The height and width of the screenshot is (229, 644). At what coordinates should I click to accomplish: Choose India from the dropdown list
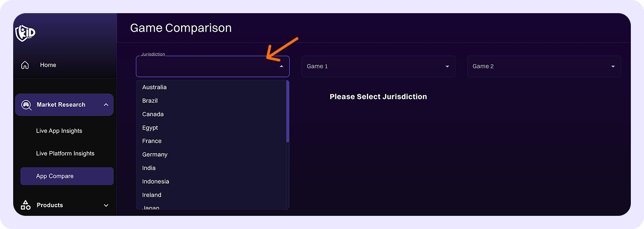tap(149, 168)
